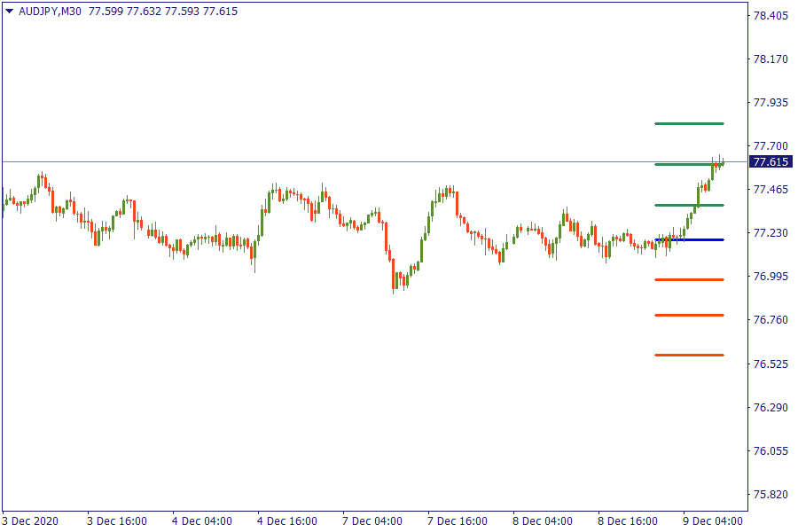Click the 8 Dec 04:00 time label
The image size is (798, 532).
point(544,520)
